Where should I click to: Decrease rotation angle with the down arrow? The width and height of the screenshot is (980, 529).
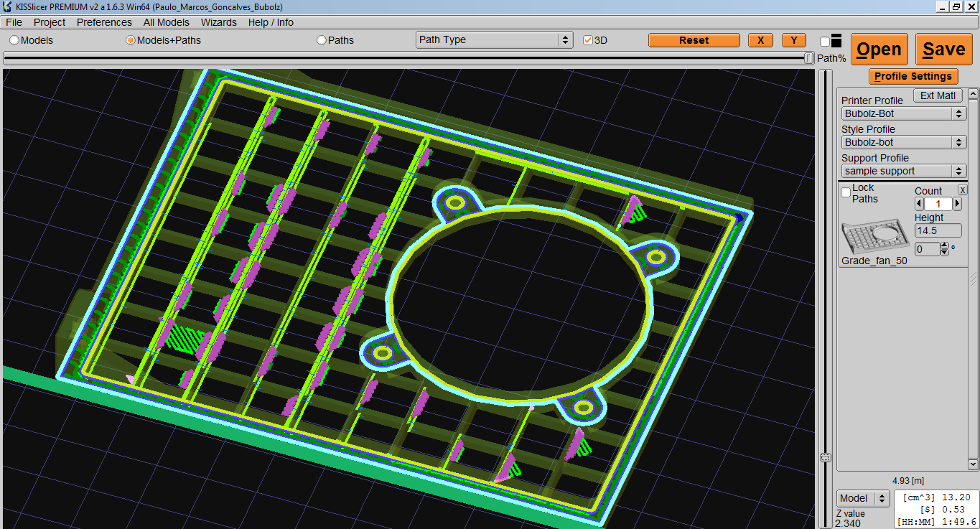point(944,253)
